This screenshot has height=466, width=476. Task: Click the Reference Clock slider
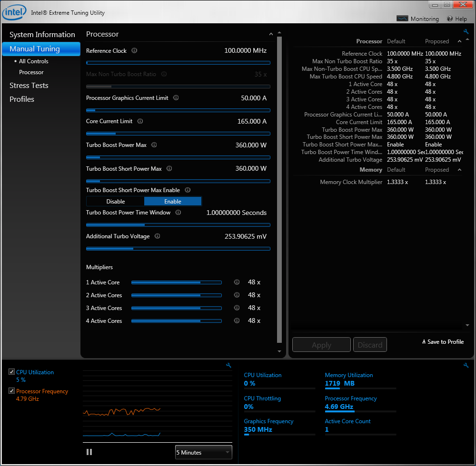click(178, 63)
